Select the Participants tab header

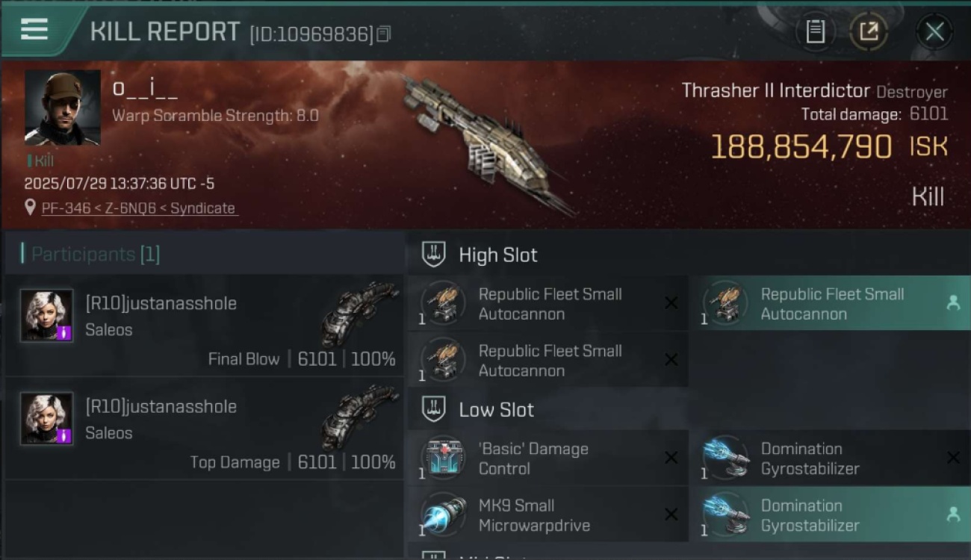click(x=90, y=254)
